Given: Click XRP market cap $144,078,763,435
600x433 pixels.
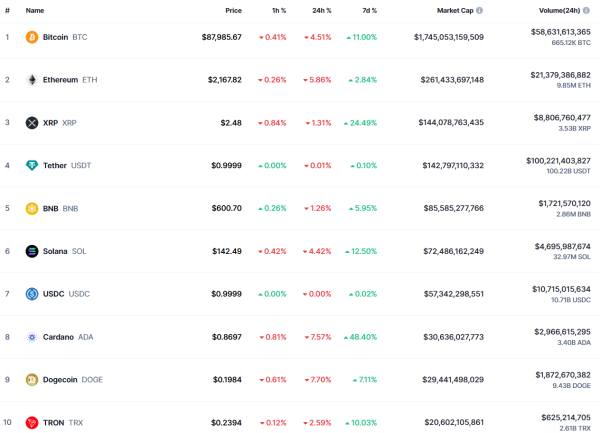Looking at the screenshot, I should (451, 122).
